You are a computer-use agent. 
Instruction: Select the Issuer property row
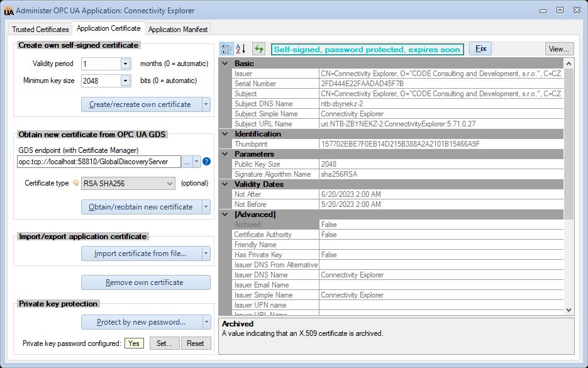398,74
